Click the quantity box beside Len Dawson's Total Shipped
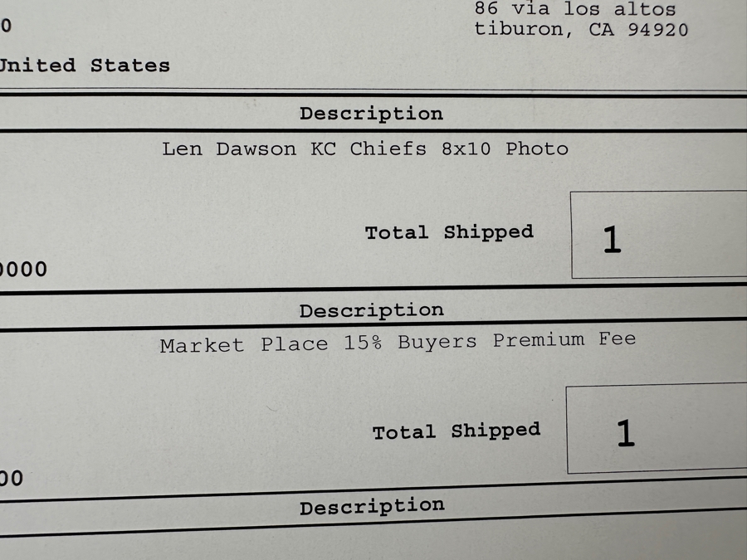 click(x=657, y=236)
